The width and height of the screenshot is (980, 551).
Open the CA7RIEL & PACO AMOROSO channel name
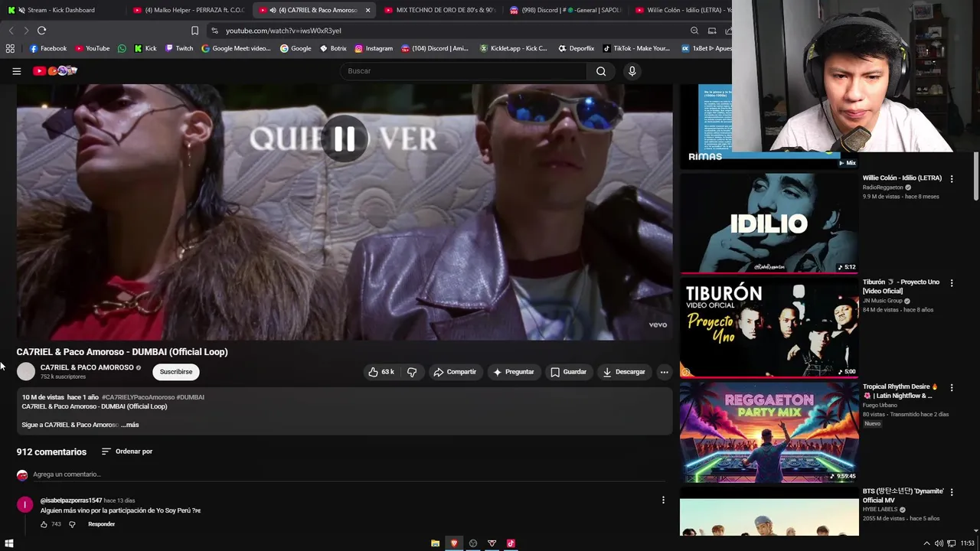click(87, 367)
